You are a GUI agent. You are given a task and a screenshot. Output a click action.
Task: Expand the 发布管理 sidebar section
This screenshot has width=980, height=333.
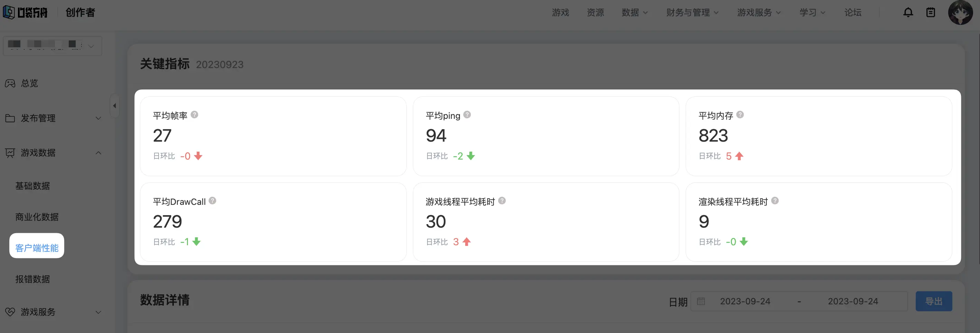click(x=53, y=118)
